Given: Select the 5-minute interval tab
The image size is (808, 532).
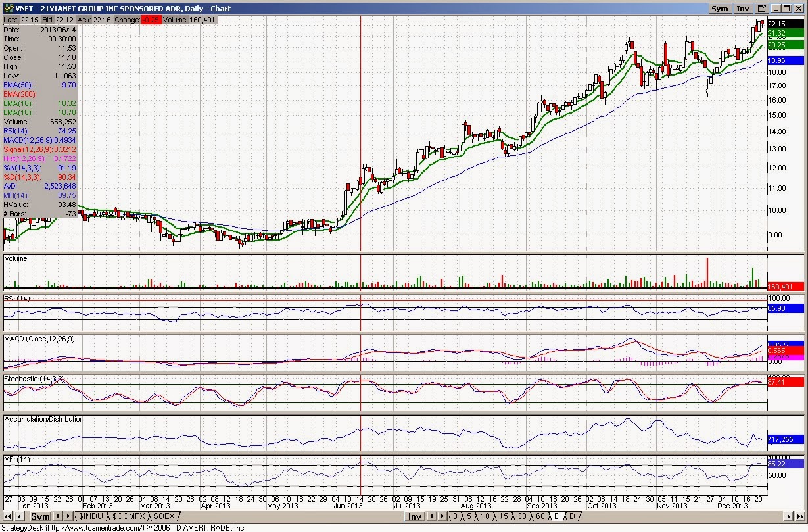Looking at the screenshot, I should 469,516.
